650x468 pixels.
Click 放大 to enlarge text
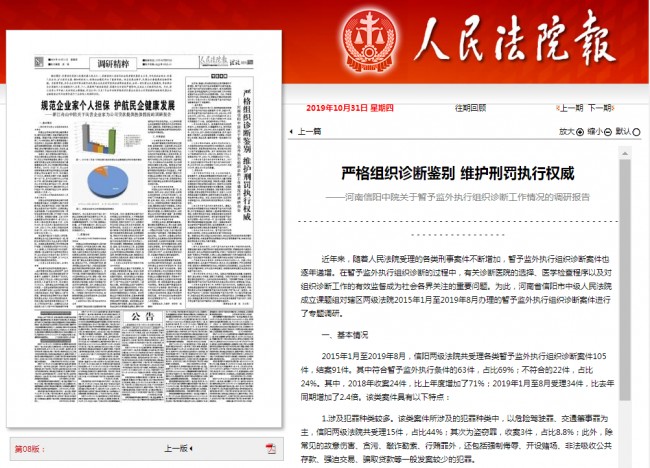point(567,132)
